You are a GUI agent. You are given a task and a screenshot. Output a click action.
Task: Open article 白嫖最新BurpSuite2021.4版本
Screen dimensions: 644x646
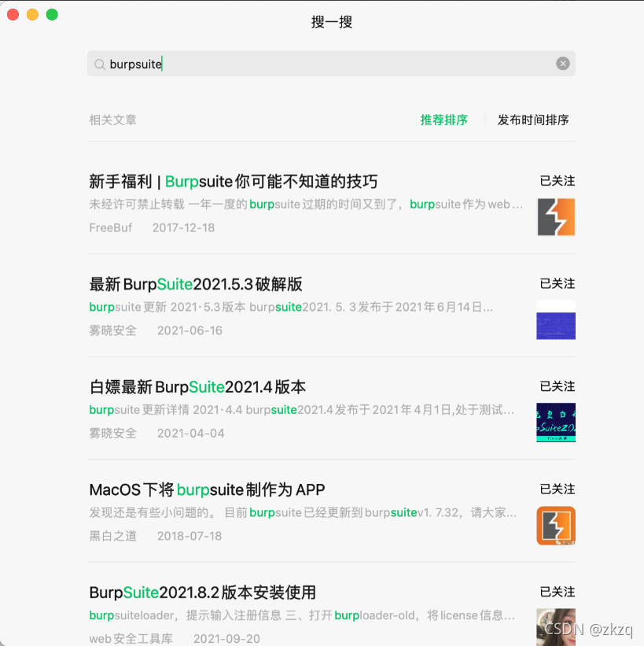click(197, 387)
